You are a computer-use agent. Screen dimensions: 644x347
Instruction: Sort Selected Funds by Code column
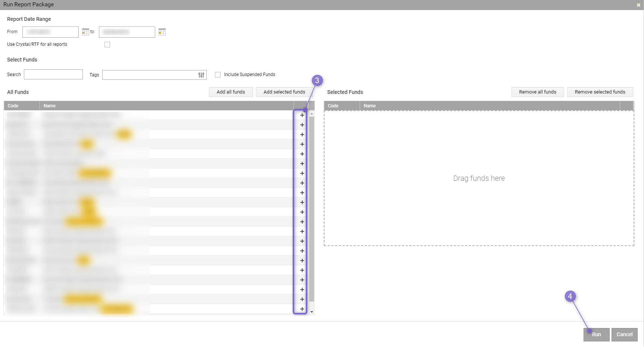pos(342,106)
